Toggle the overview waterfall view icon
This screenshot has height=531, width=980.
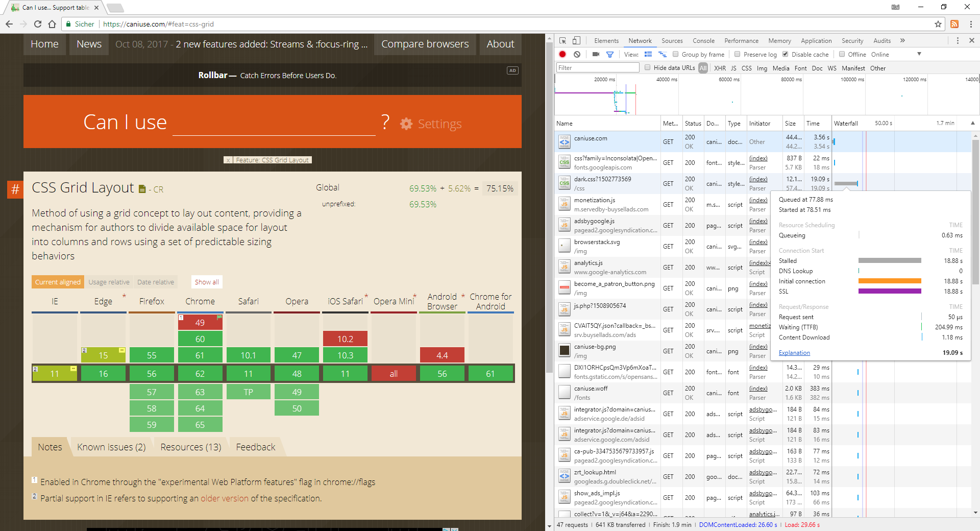pyautogui.click(x=662, y=54)
